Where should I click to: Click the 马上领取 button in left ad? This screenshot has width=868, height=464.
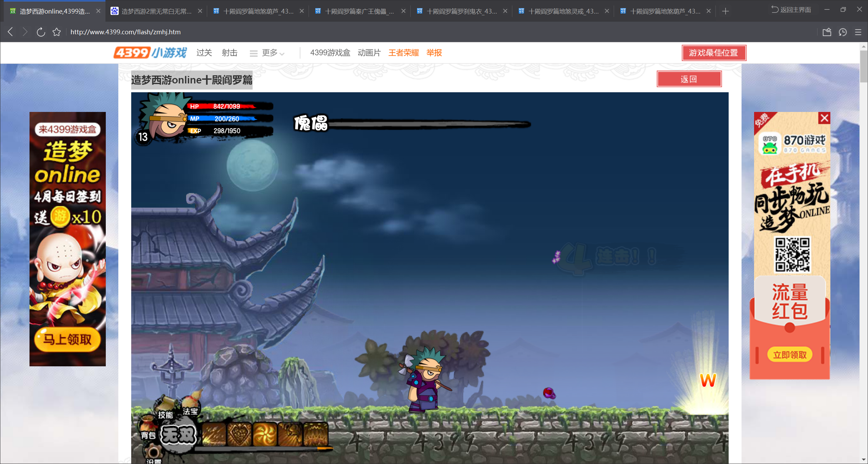[67, 339]
